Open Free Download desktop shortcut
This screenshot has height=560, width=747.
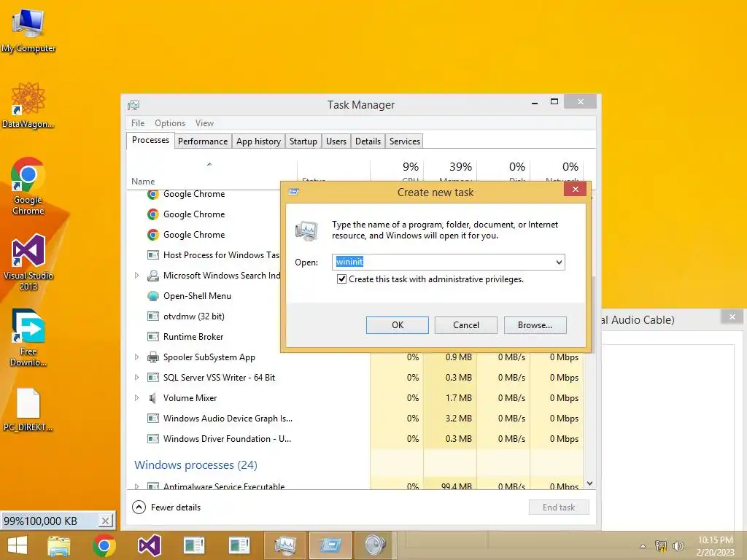point(28,338)
